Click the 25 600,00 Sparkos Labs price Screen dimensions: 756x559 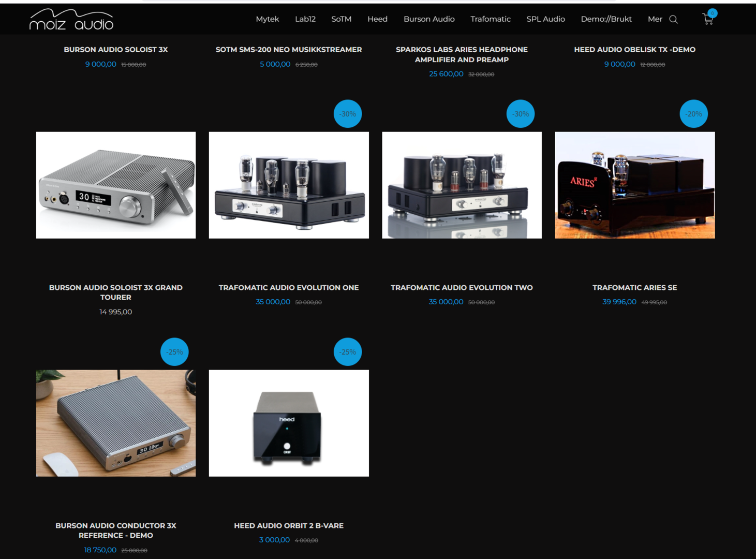[446, 74]
